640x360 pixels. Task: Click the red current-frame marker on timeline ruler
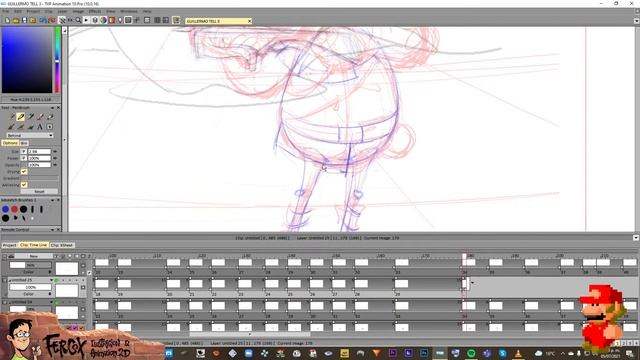click(x=464, y=256)
